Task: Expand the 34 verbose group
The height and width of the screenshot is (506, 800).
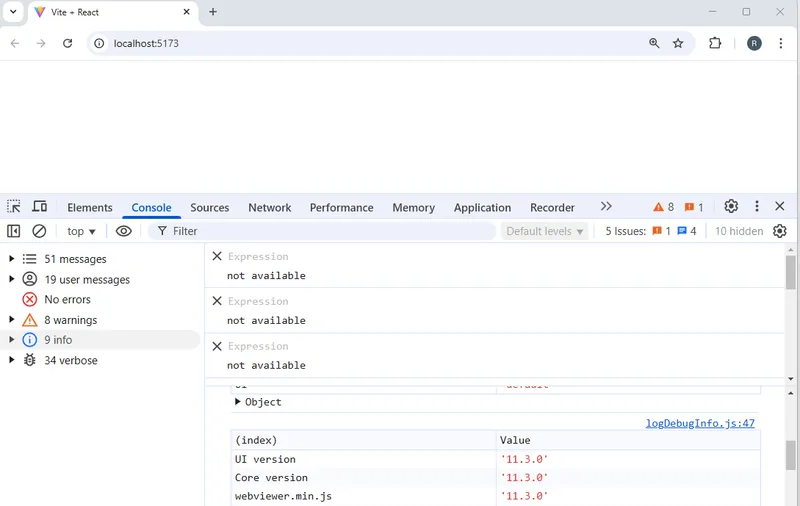Action: [x=12, y=360]
